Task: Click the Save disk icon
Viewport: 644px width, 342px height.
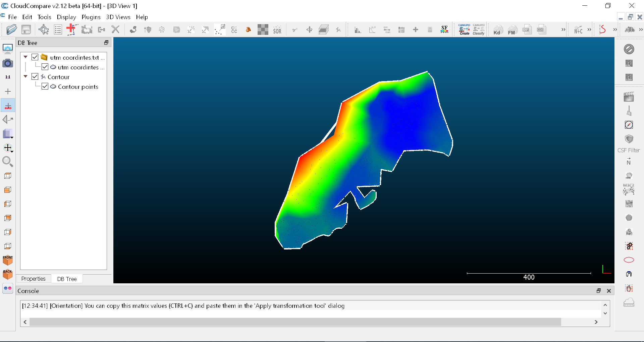Action: coord(26,30)
